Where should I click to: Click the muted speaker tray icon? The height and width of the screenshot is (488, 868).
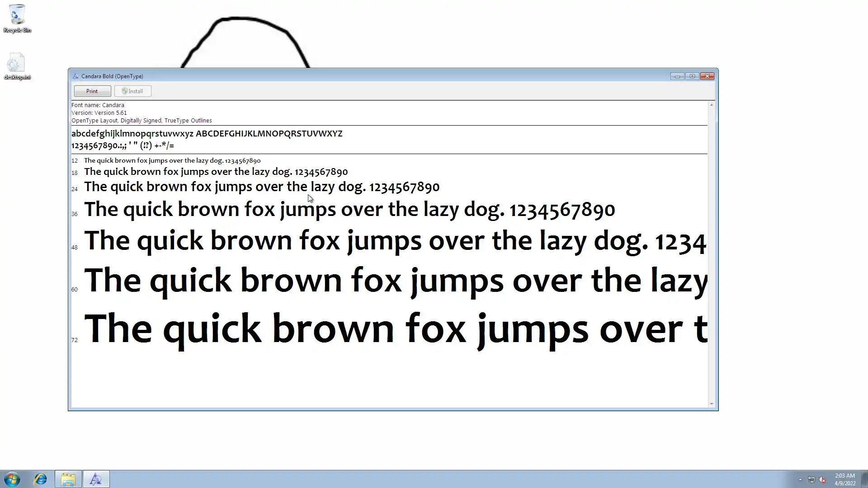click(822, 480)
